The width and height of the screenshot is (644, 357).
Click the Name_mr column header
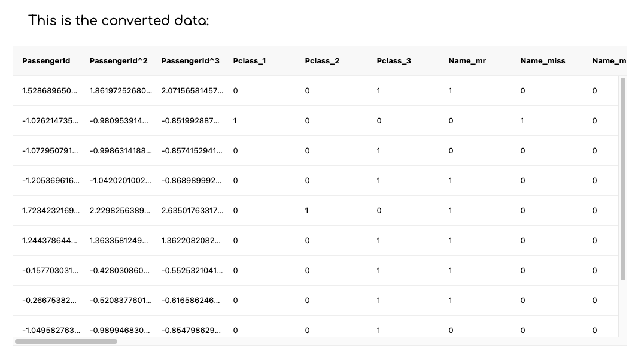click(x=467, y=61)
